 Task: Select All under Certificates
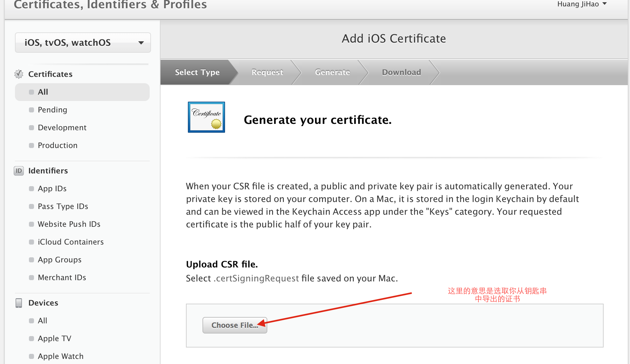click(82, 92)
